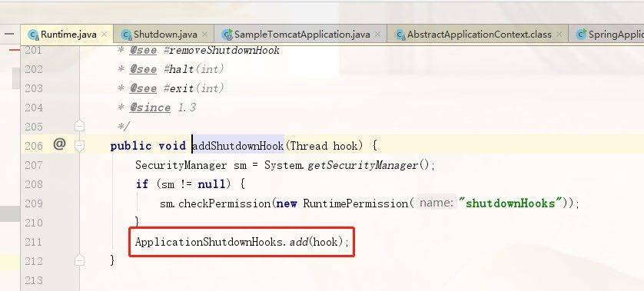Click the Runtime.java class file icon
This screenshot has height=291, width=644.
[33, 35]
